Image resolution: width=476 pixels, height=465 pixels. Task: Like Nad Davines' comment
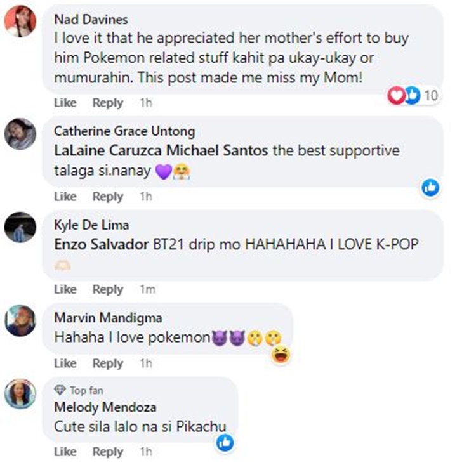pyautogui.click(x=65, y=103)
